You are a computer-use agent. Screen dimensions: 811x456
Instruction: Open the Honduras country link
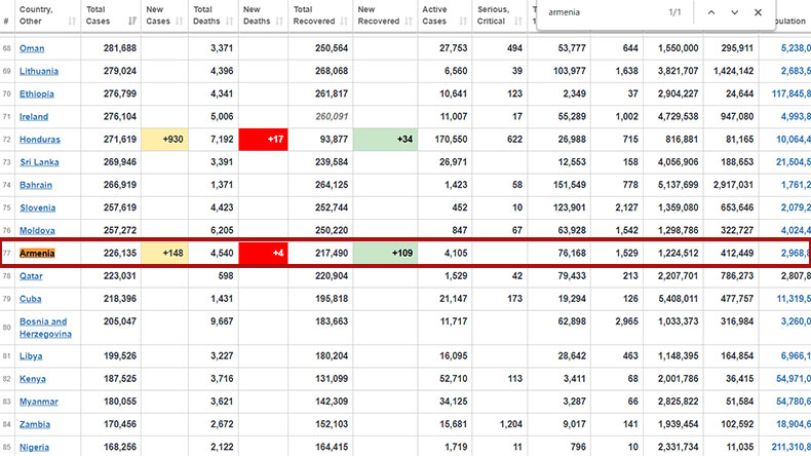point(40,139)
